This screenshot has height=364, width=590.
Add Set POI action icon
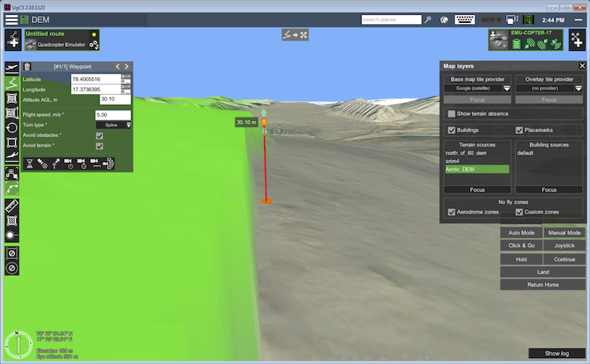(x=43, y=164)
